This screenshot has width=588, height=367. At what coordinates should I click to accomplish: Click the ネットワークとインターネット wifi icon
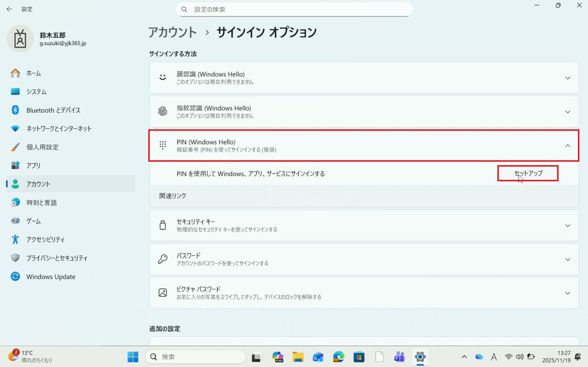tap(15, 128)
